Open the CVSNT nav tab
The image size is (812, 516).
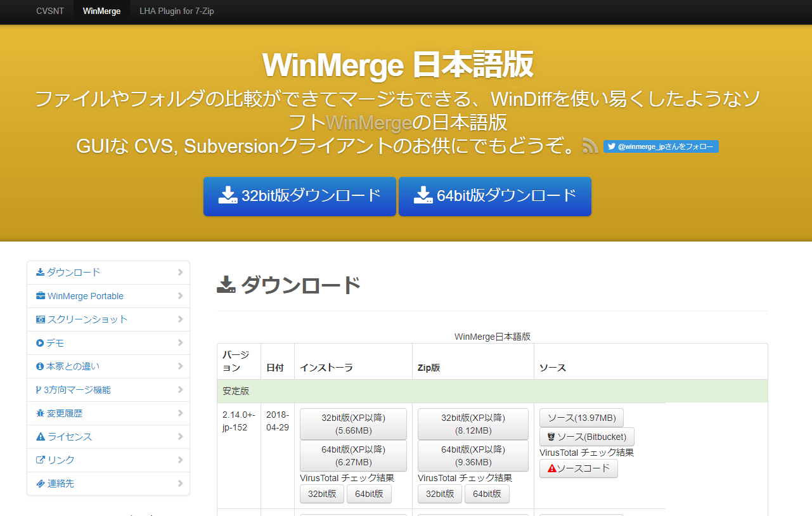pyautogui.click(x=50, y=11)
